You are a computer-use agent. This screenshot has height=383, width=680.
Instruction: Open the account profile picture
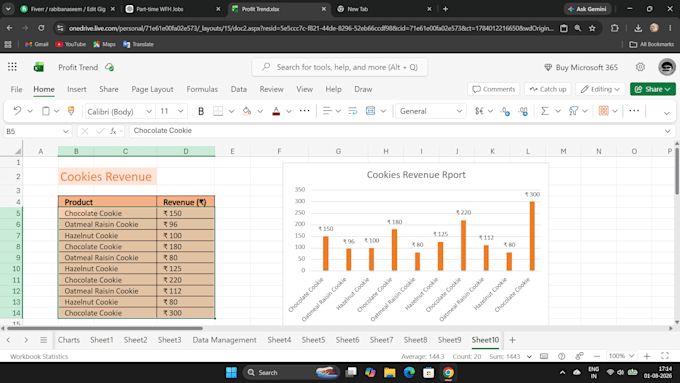coord(667,67)
